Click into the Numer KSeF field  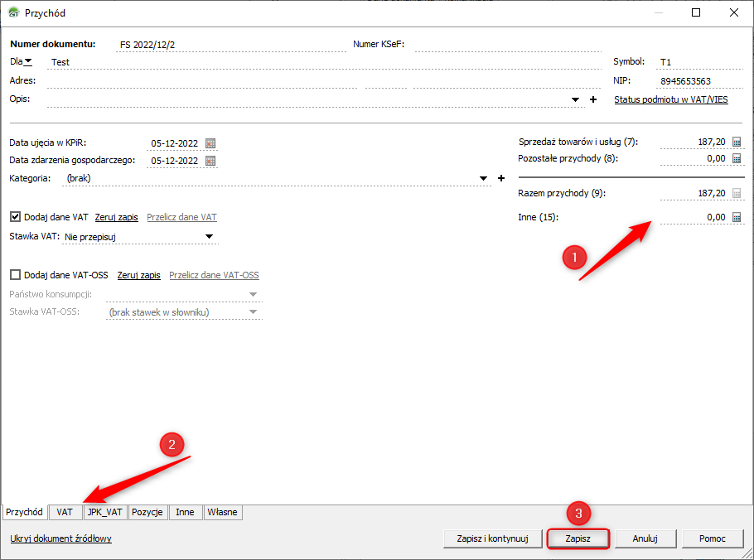[x=508, y=45]
